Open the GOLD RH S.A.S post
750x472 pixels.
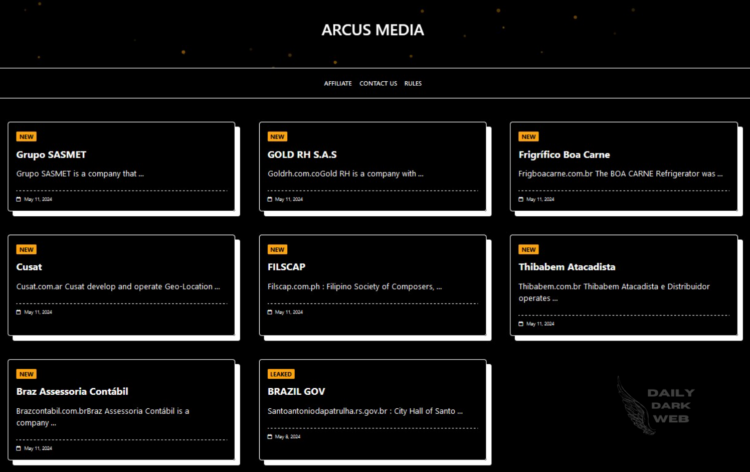[x=302, y=154]
